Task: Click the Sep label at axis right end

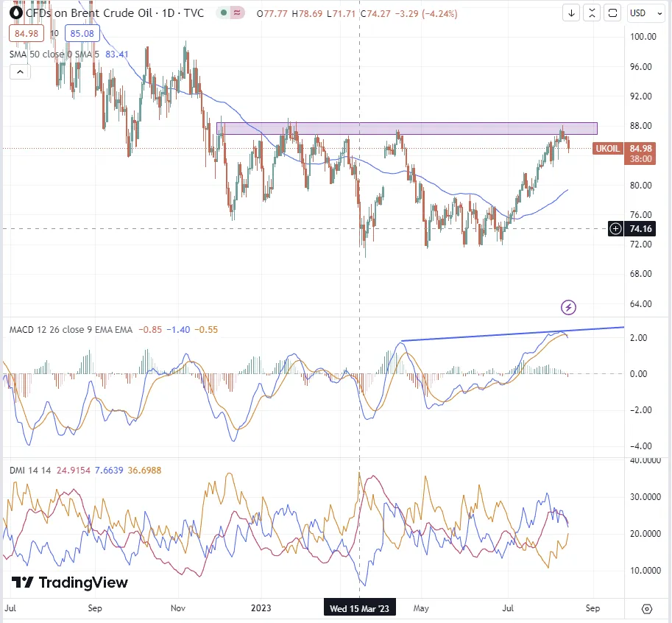Action: click(x=593, y=608)
